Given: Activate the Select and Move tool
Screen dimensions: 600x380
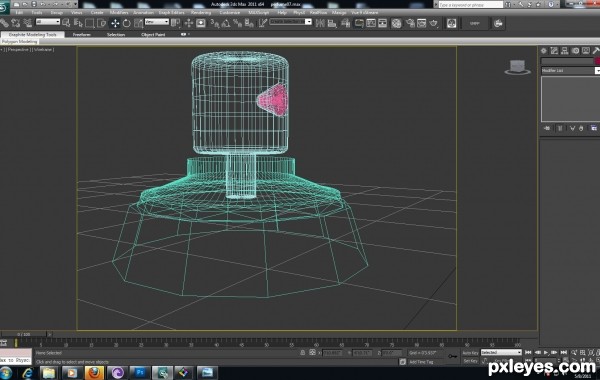Looking at the screenshot, I should tap(115, 23).
